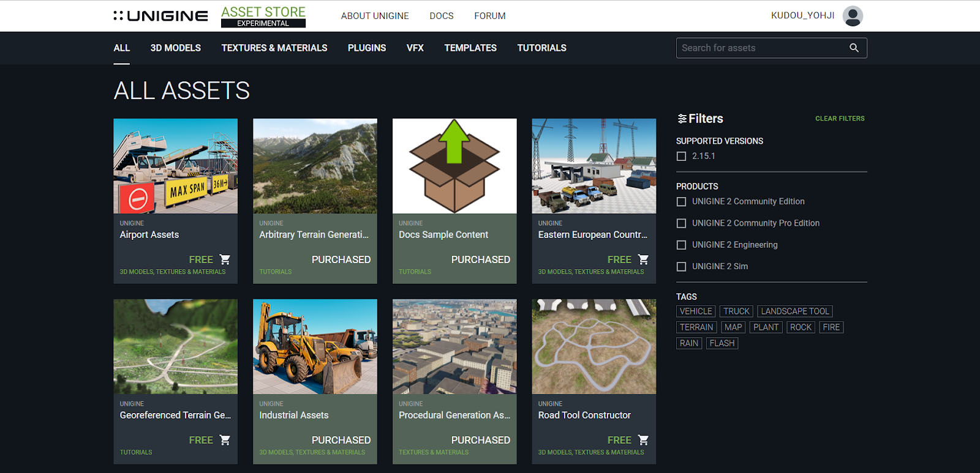This screenshot has width=980, height=473.
Task: Toggle UNIGINE 2 Sim product checkbox
Action: tap(681, 267)
